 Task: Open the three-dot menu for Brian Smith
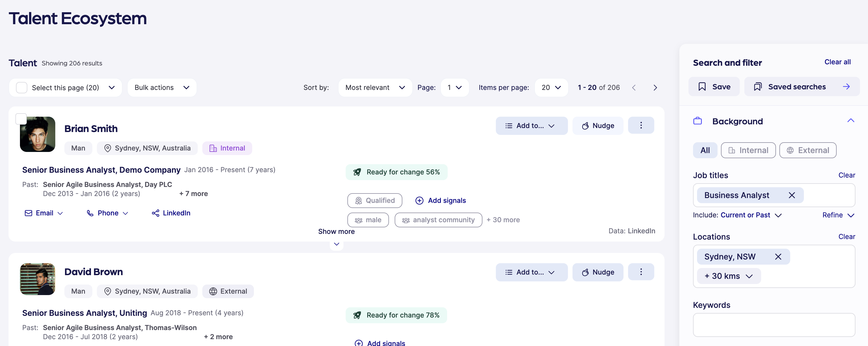tap(641, 125)
